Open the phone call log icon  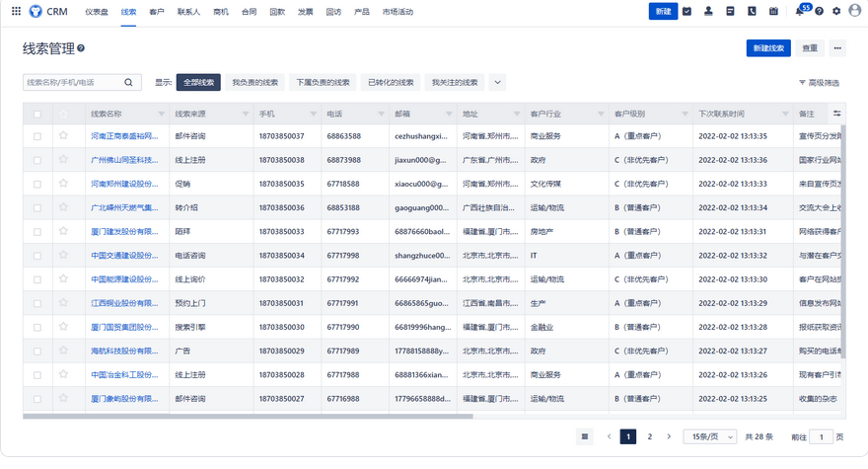coord(752,12)
